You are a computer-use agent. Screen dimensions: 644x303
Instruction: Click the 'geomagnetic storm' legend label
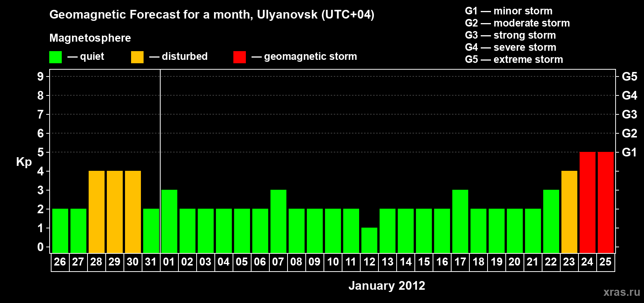point(311,57)
